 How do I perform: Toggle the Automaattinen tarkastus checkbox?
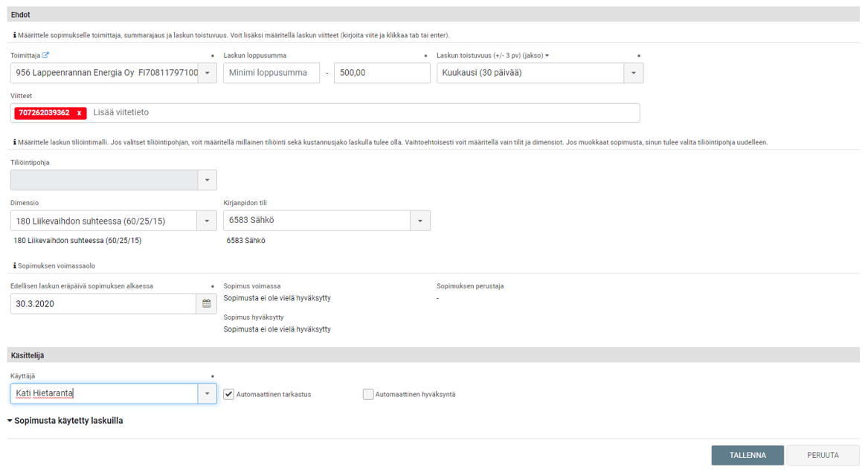(229, 394)
